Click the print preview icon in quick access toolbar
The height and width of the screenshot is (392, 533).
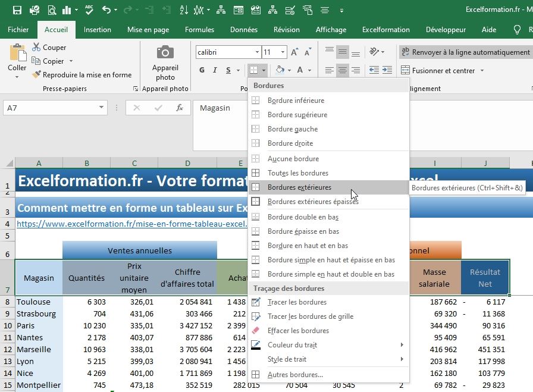click(52, 10)
